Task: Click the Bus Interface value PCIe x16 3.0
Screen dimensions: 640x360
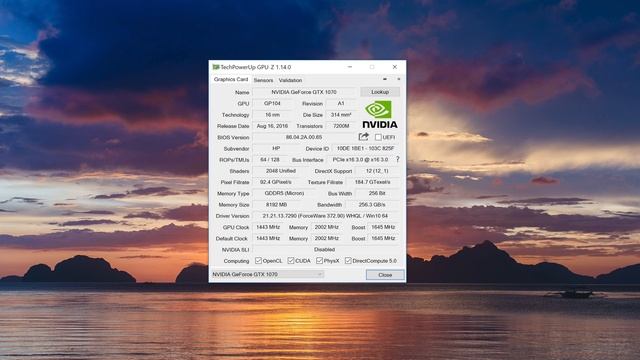Action: coord(360,160)
